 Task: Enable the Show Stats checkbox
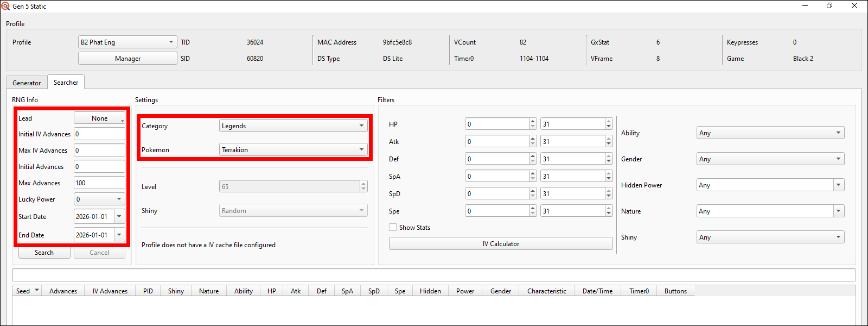(x=393, y=228)
